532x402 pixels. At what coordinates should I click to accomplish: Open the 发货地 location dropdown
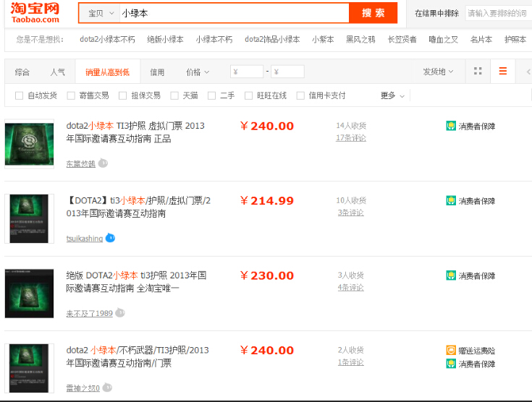point(438,72)
